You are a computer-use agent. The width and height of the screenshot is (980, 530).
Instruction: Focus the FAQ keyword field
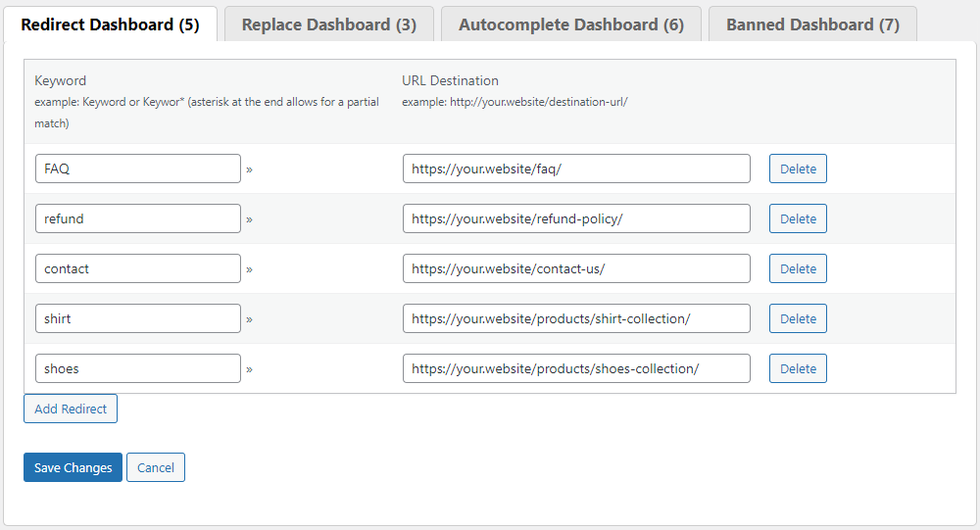(x=137, y=169)
